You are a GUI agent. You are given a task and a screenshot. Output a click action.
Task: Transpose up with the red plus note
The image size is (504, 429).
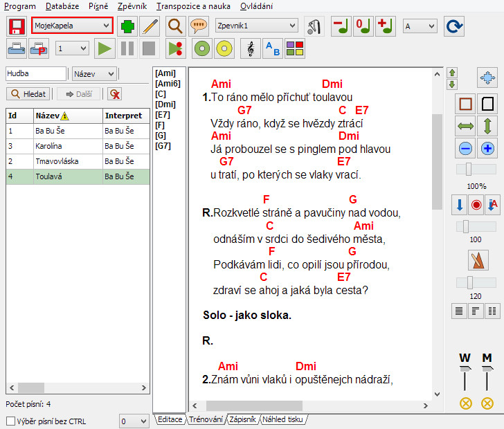click(x=386, y=26)
